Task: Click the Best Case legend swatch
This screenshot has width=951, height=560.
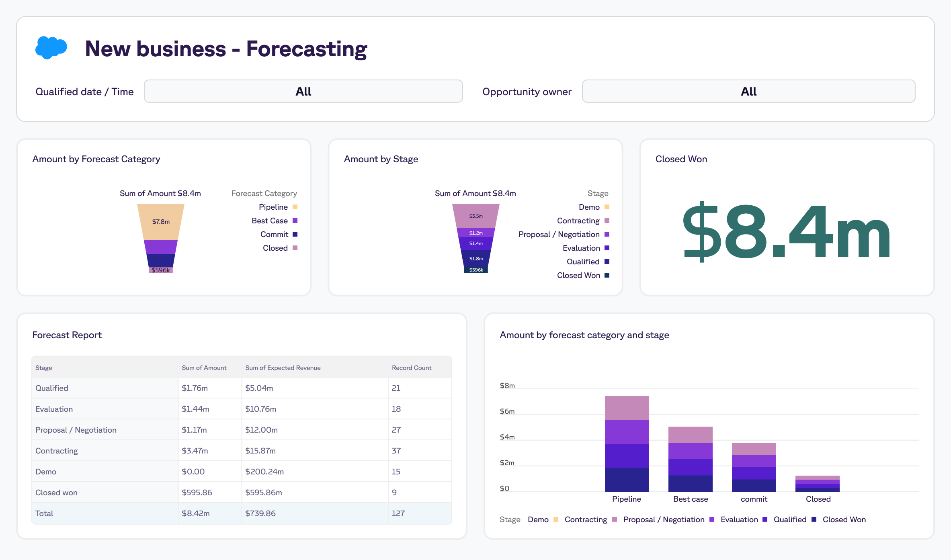Action: click(295, 221)
